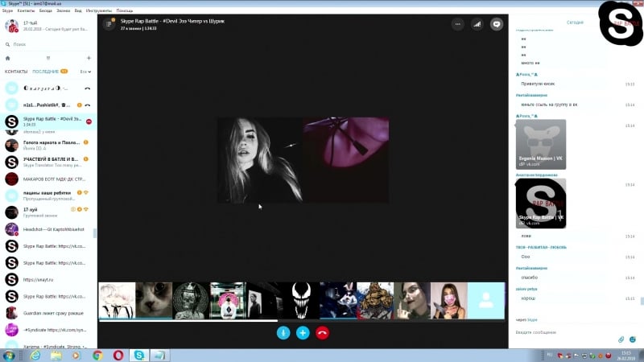Viewport: 644px width, 362px height.
Task: Select the cat avatar participant thumbnail
Action: (154, 300)
